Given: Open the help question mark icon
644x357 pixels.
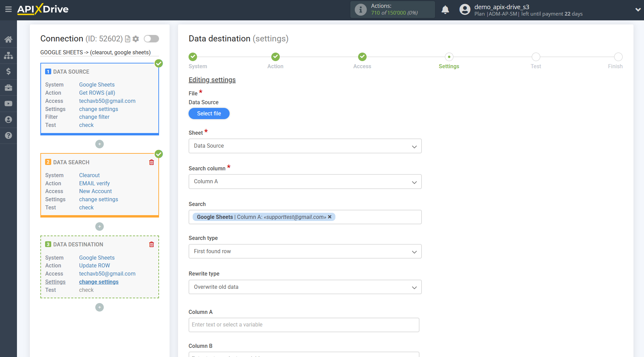Looking at the screenshot, I should coord(8,135).
